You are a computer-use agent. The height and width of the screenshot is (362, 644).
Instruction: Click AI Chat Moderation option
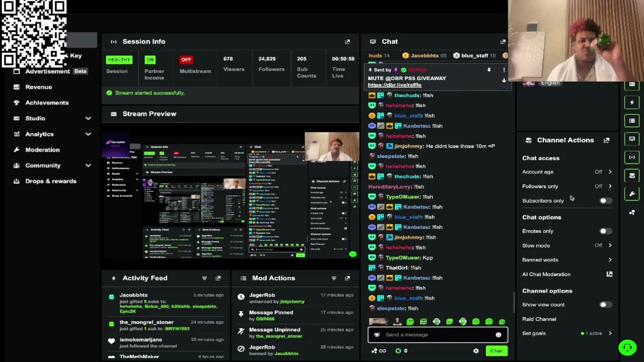(546, 275)
